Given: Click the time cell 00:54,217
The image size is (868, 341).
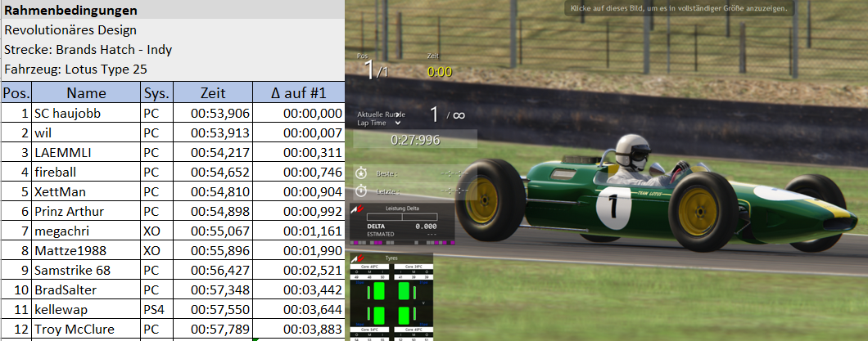Looking at the screenshot, I should [213, 153].
